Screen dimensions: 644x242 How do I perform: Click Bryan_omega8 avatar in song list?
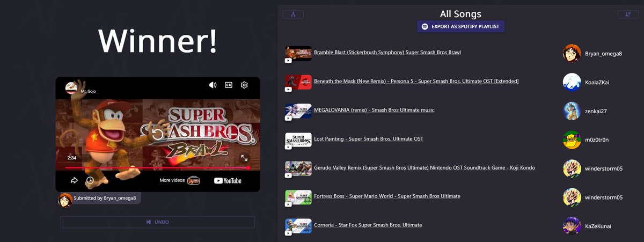[572, 54]
